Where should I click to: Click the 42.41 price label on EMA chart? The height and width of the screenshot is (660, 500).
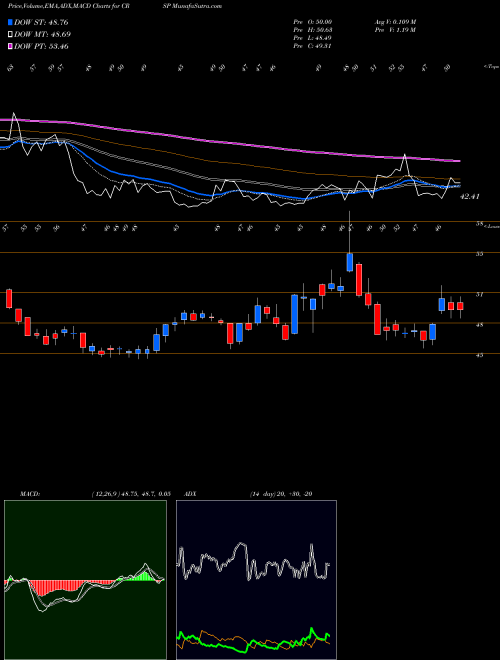[470, 197]
